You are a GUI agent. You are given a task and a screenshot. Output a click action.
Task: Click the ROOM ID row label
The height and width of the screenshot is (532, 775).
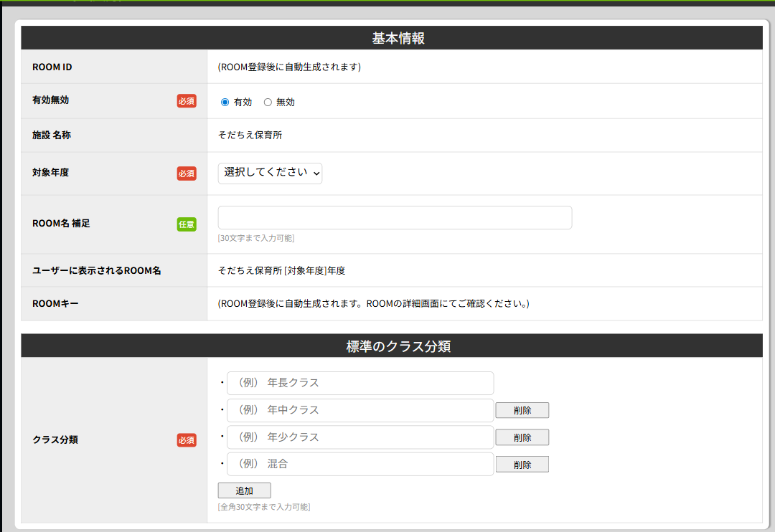[x=52, y=67]
